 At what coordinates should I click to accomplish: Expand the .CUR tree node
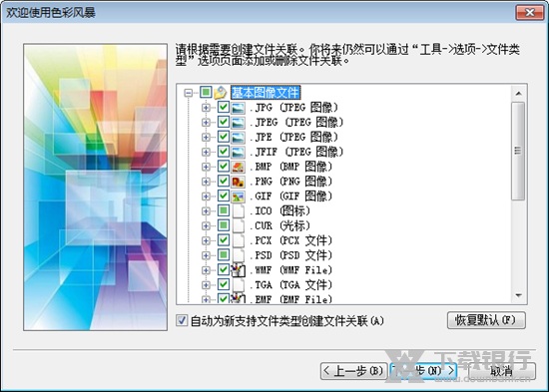[x=206, y=225]
